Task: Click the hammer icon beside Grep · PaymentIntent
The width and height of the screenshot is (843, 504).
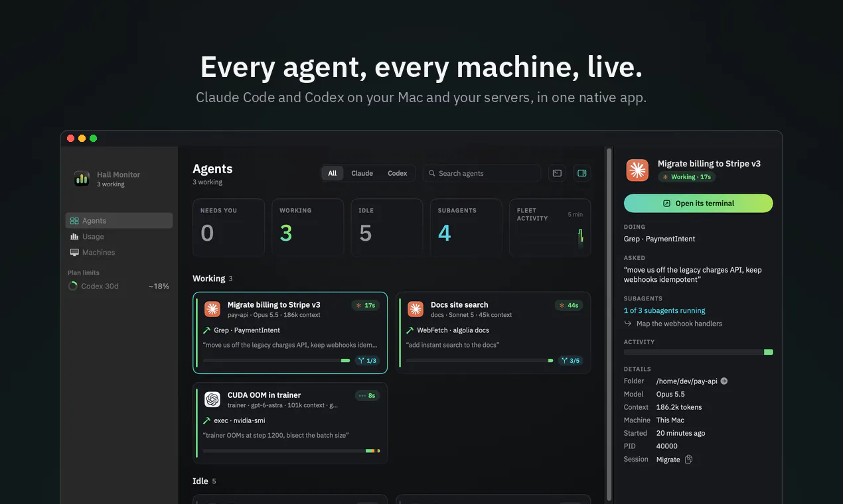Action: [x=207, y=330]
